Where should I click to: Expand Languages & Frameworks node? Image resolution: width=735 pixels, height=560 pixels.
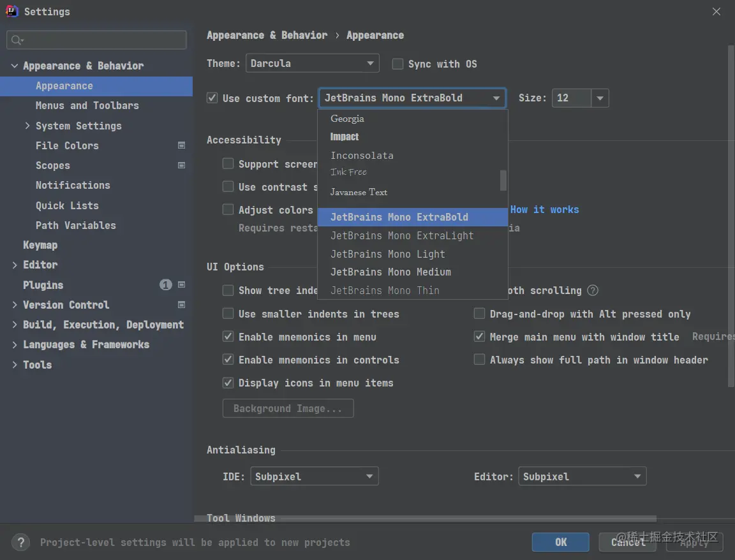(15, 344)
